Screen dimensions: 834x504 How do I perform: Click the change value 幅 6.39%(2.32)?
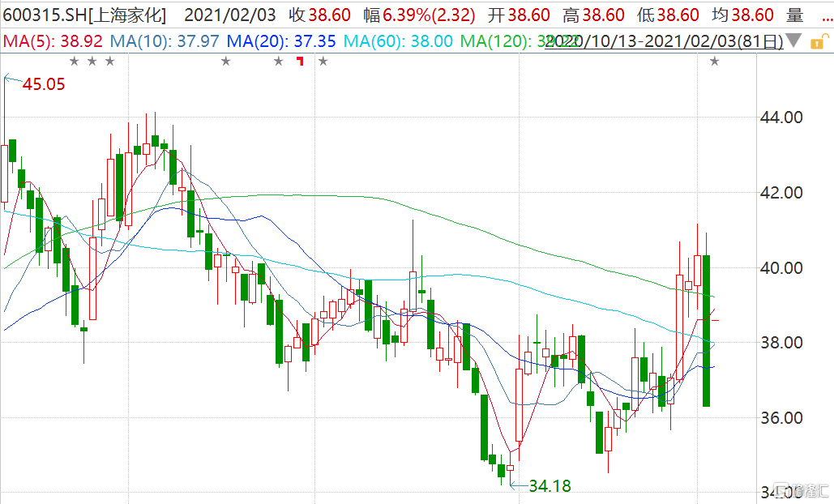click(419, 15)
